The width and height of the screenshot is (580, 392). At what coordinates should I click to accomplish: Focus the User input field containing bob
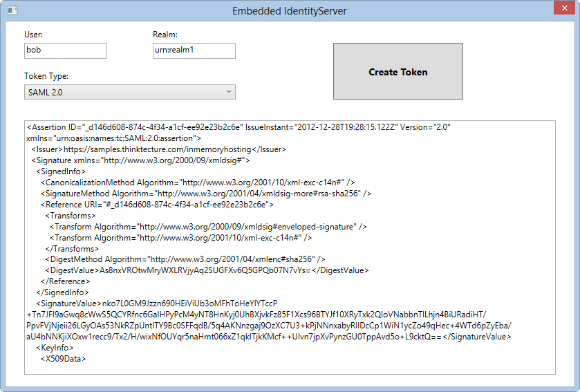pos(66,50)
